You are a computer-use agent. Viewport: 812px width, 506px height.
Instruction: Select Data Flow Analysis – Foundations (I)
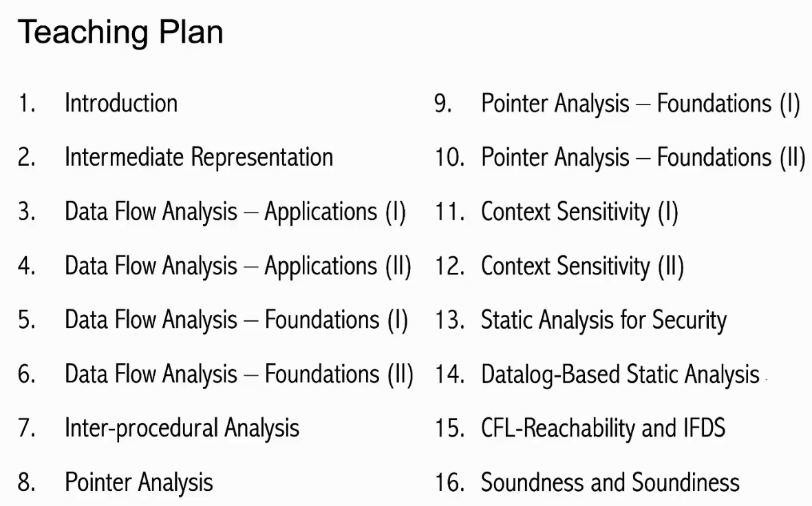(237, 320)
